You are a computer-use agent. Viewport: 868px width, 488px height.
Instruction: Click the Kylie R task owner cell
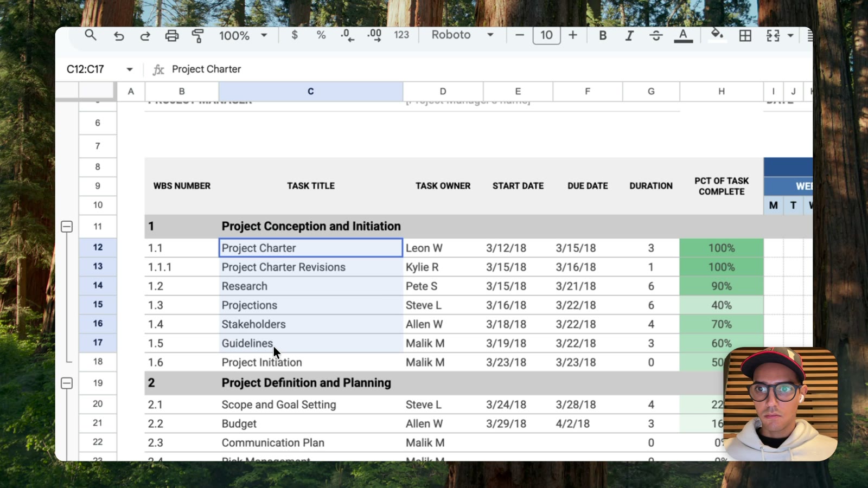click(x=443, y=267)
